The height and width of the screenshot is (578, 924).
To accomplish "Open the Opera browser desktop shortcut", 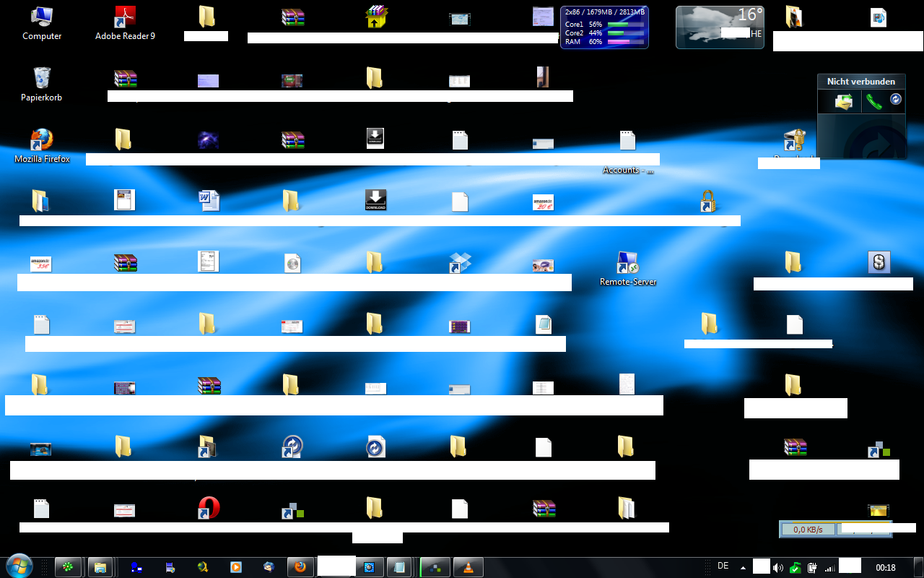I will coord(209,508).
